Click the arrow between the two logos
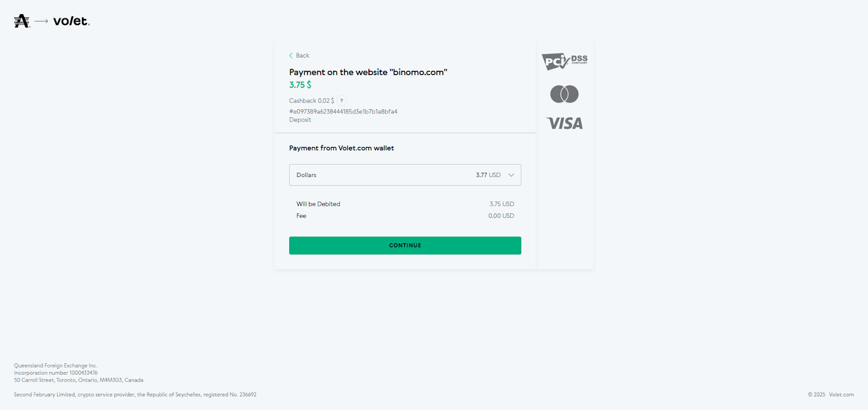The height and width of the screenshot is (410, 868). pyautogui.click(x=41, y=21)
